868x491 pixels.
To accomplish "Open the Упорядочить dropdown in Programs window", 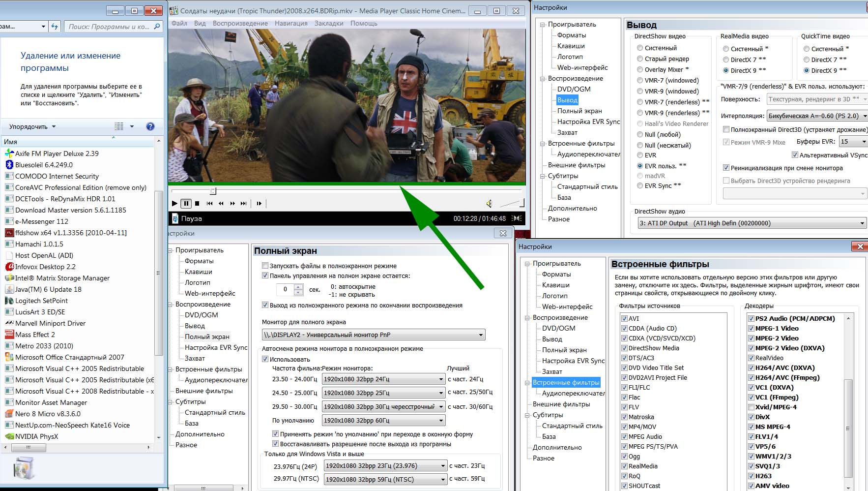I will [x=32, y=126].
